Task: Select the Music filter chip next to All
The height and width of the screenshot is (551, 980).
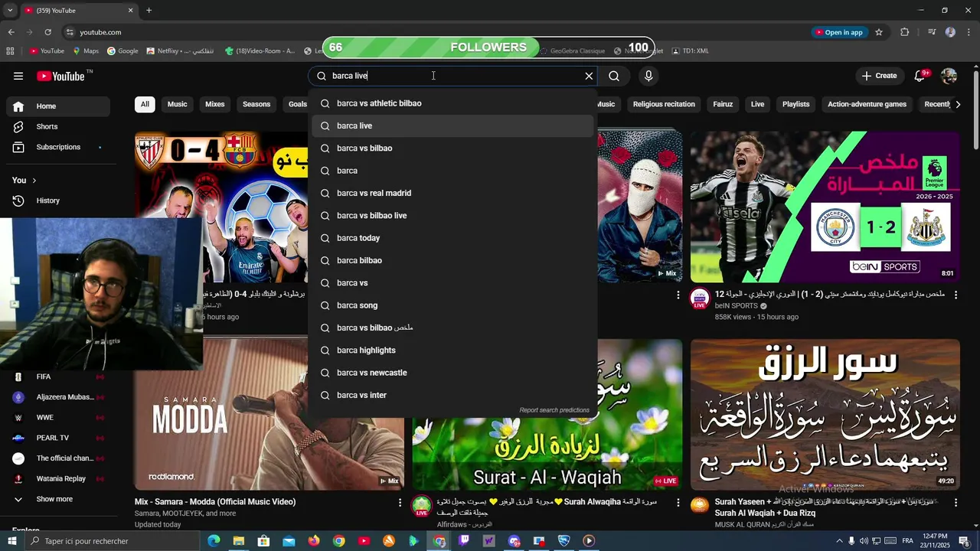Action: coord(177,104)
